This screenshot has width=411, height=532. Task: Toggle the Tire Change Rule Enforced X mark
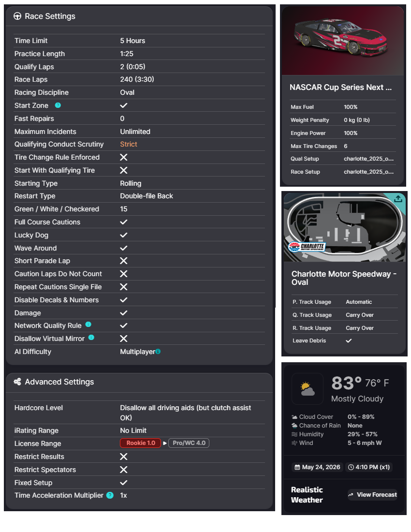pos(124,157)
